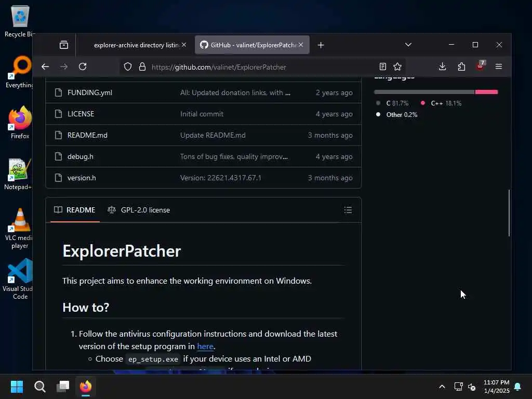Select the README tab
This screenshot has height=399, width=532.
[75, 210]
